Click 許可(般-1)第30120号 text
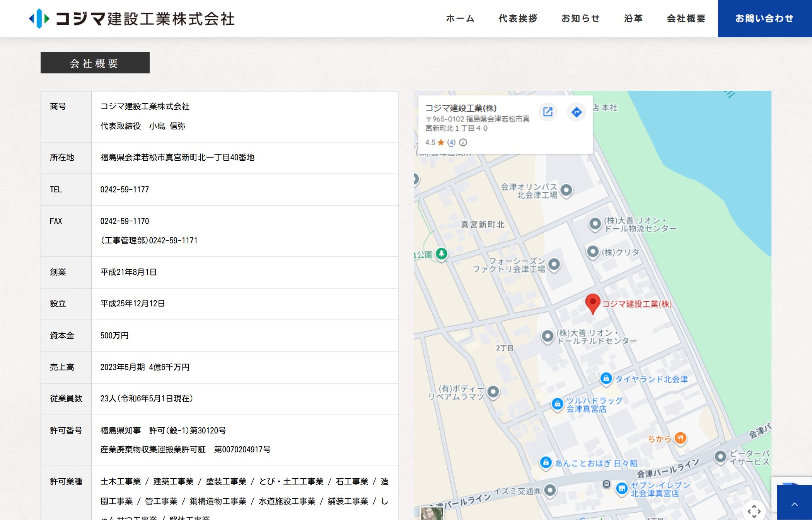The width and height of the screenshot is (812, 520). (188, 431)
